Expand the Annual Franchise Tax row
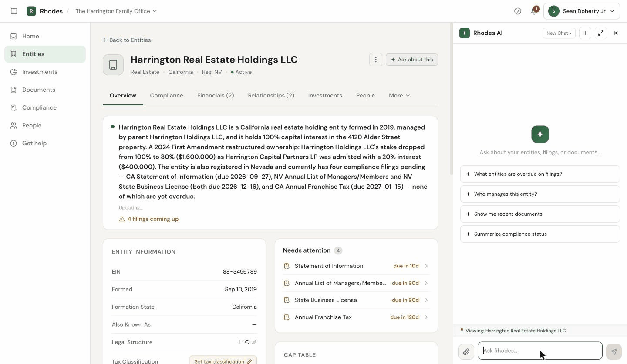This screenshot has width=627, height=364. (x=356, y=317)
